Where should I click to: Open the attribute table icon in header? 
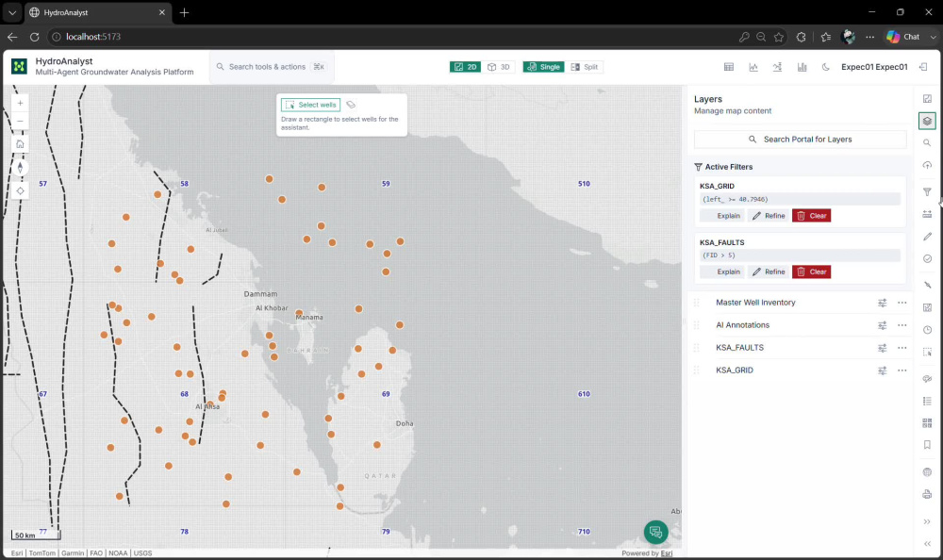tap(728, 67)
